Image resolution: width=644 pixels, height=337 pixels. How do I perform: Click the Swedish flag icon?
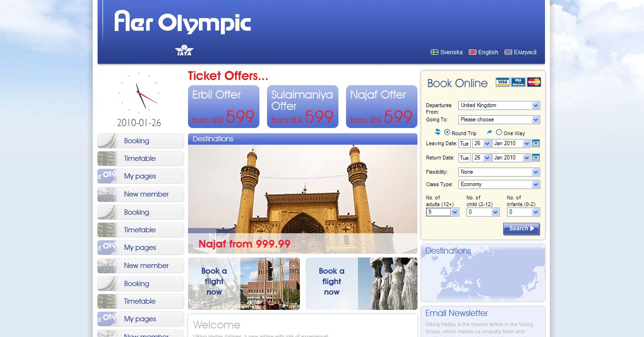[x=434, y=52]
